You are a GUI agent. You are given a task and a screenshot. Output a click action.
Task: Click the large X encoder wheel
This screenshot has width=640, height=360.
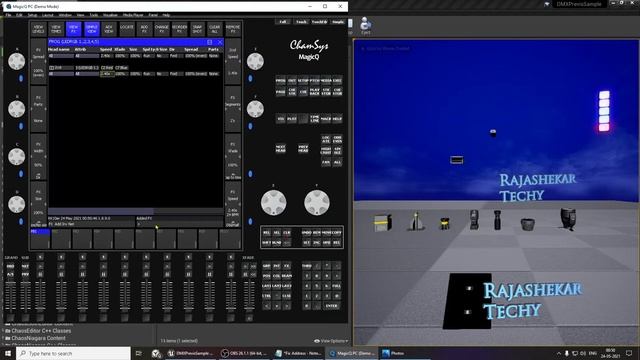pos(273,202)
